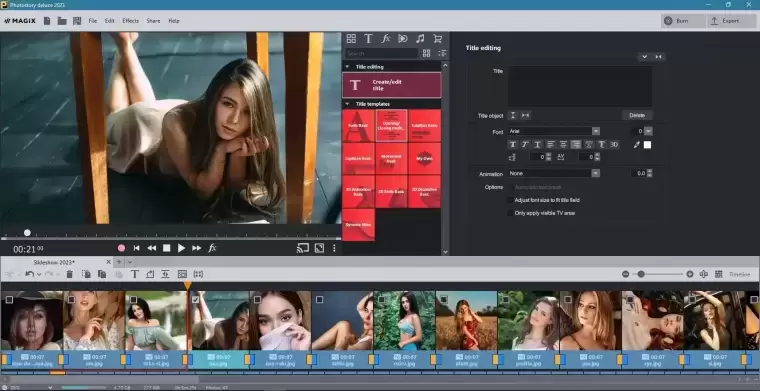Tick the checkbox on the fifth close-up face photo
The height and width of the screenshot is (391, 760).
[257, 300]
